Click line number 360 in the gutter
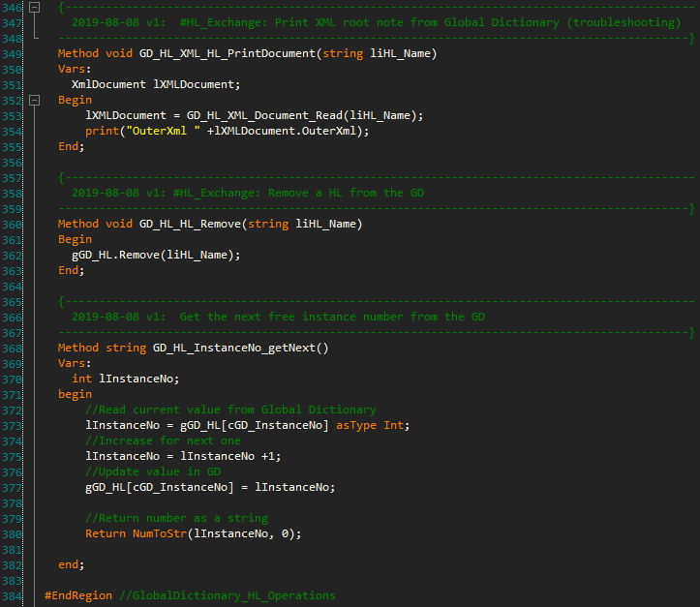This screenshot has height=607, width=700. coord(12,225)
